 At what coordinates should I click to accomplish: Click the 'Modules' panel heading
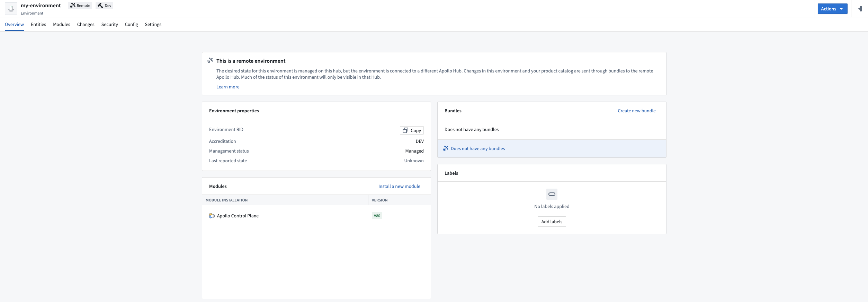pos(218,186)
